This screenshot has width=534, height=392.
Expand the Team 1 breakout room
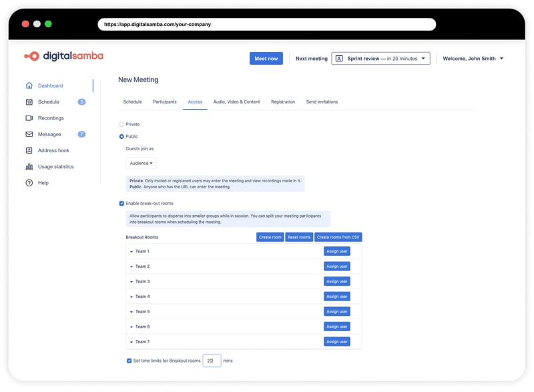click(x=132, y=252)
